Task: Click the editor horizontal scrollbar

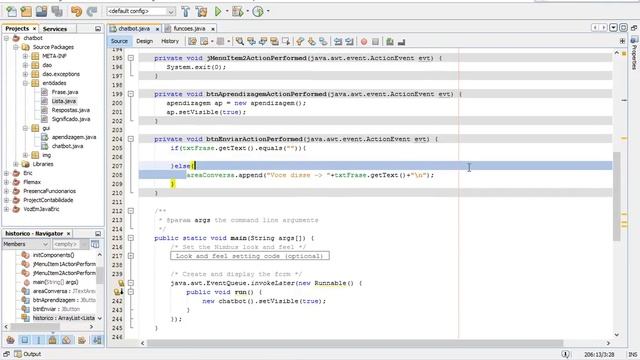Action: [x=355, y=343]
